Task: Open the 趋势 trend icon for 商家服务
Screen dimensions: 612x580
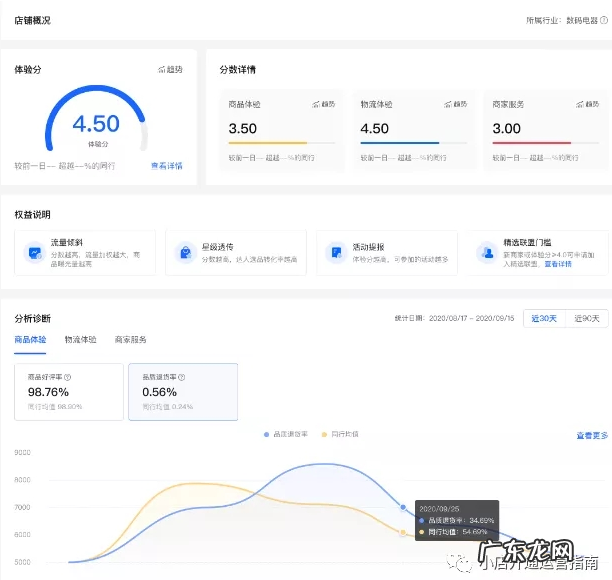Action: click(x=587, y=104)
